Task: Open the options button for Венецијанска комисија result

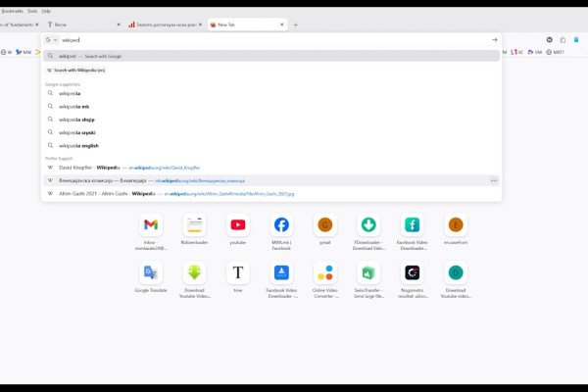Action: click(x=494, y=180)
